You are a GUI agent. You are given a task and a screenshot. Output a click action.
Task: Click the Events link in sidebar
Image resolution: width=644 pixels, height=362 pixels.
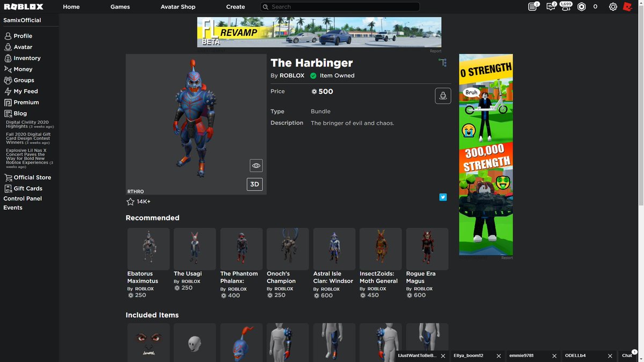point(13,208)
